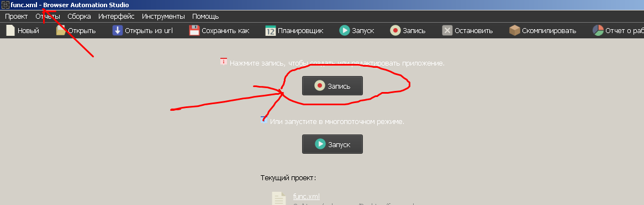Click the blue icon beside multithread hint
644x205 pixels.
[264, 120]
